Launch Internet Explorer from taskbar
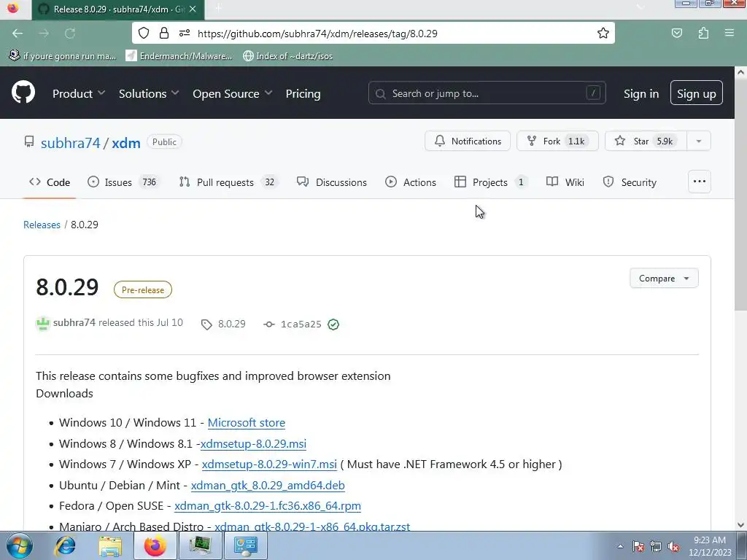This screenshot has width=747, height=560. [x=65, y=545]
